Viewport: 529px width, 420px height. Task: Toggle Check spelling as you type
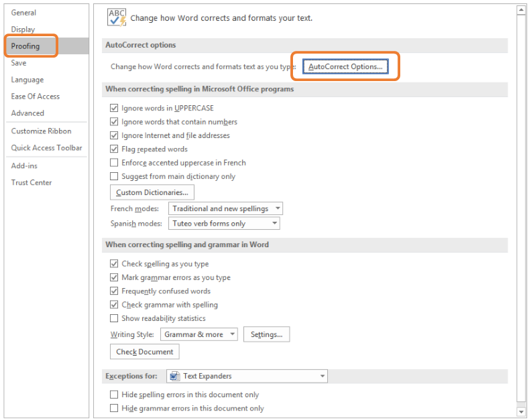click(114, 264)
